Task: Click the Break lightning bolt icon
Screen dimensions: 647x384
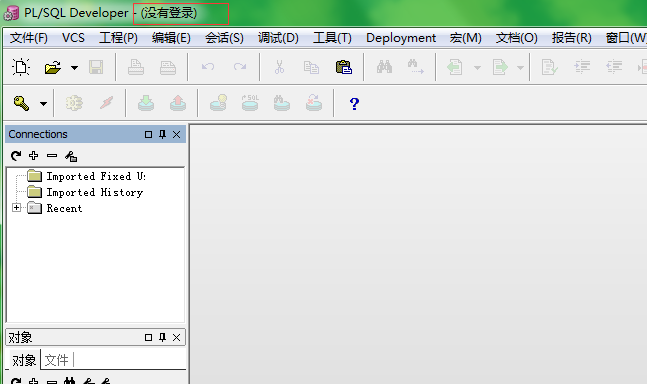Action: coord(106,103)
